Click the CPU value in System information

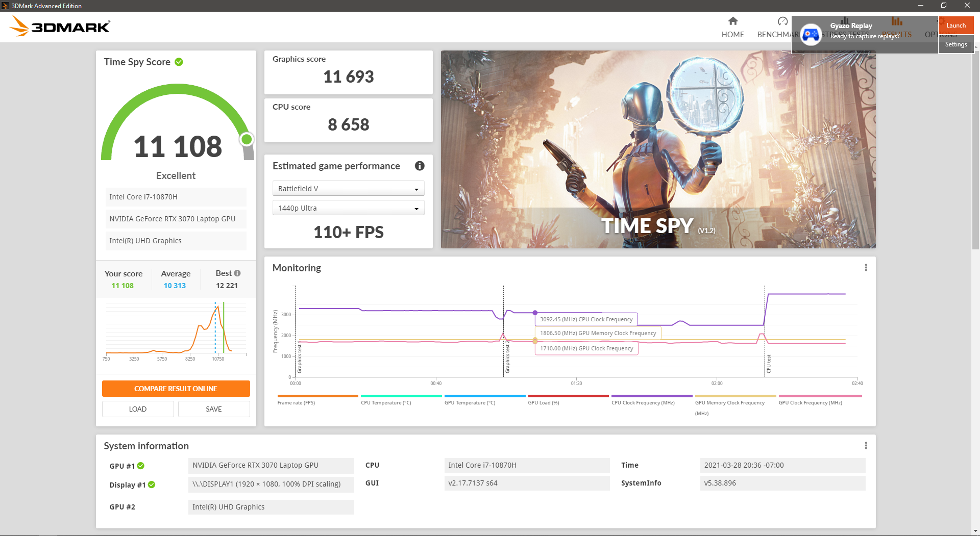click(x=527, y=465)
